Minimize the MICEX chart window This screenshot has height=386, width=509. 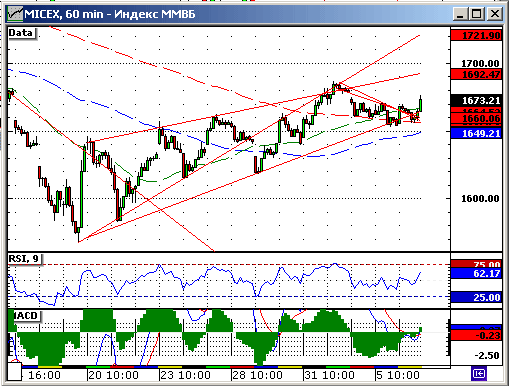[461, 14]
